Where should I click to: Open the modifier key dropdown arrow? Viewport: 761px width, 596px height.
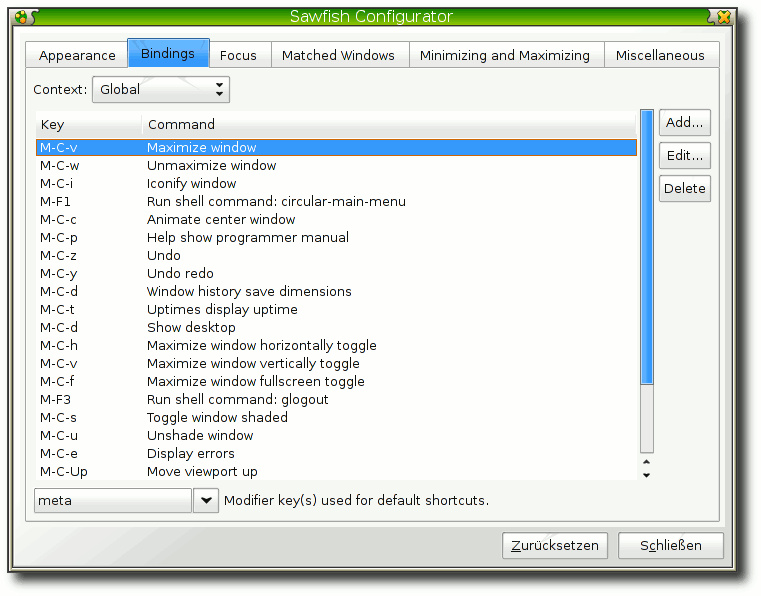(x=205, y=500)
